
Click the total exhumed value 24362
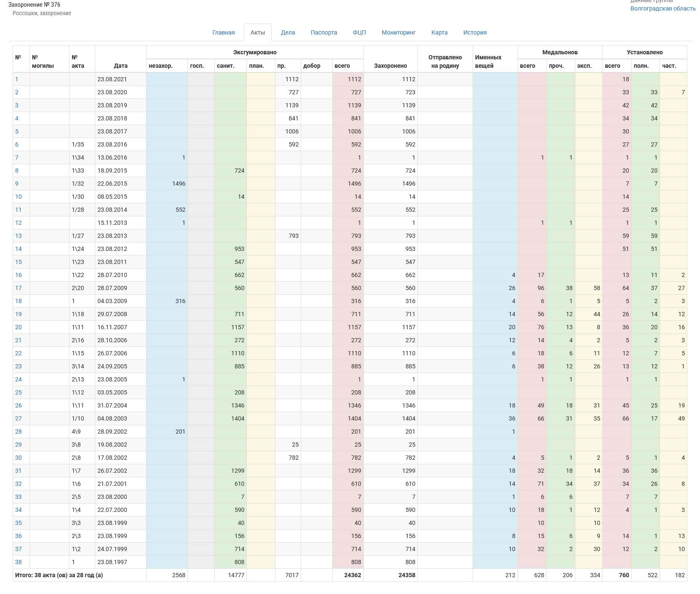coord(353,575)
